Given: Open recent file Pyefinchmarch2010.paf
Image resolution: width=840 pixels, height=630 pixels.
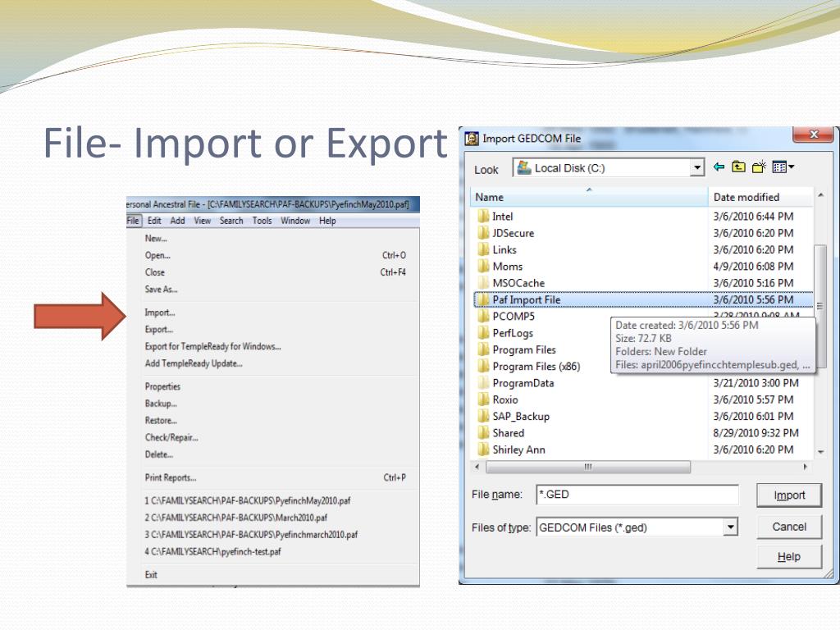Looking at the screenshot, I should pyautogui.click(x=251, y=535).
